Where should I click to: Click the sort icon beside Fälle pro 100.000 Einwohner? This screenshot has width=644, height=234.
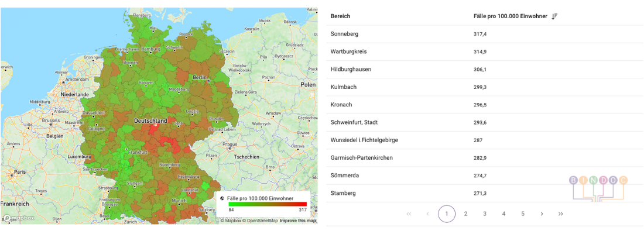coord(554,16)
